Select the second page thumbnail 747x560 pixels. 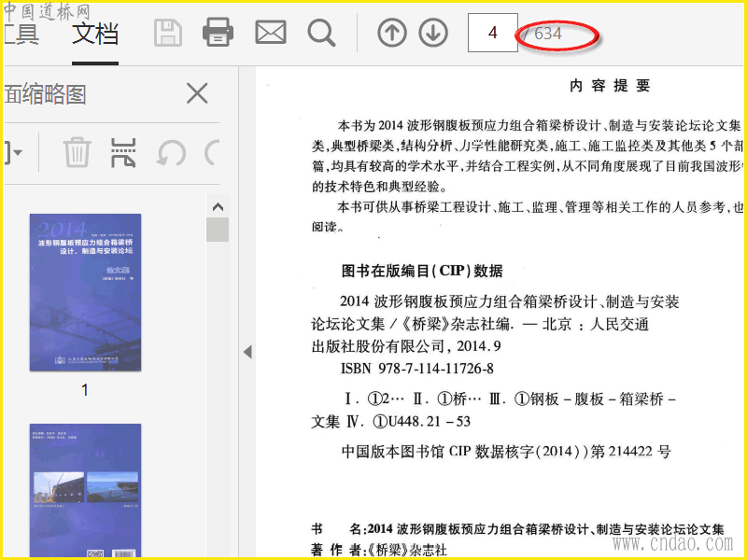tap(85, 491)
